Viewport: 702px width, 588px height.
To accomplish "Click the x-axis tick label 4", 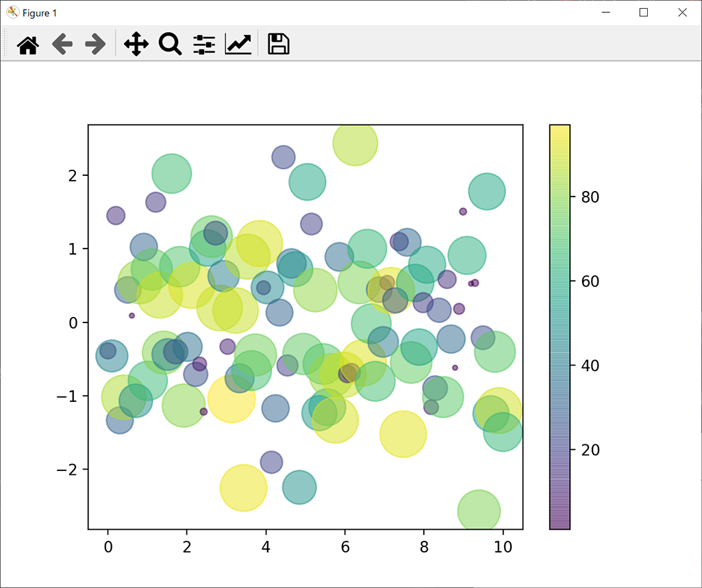I will click(266, 547).
